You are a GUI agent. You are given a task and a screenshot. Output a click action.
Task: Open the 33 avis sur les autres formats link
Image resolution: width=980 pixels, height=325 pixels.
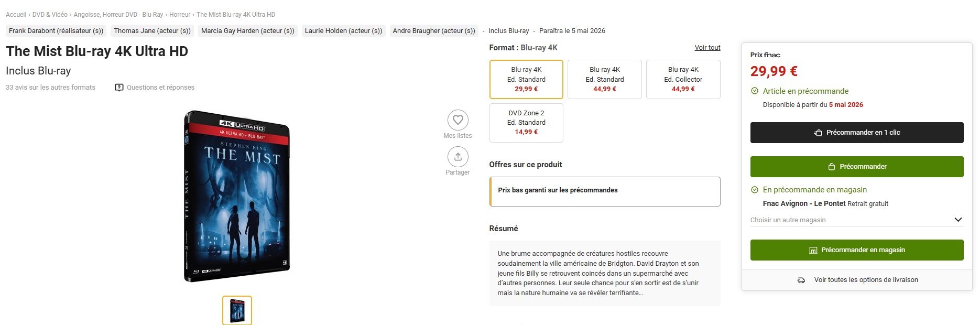pos(50,88)
